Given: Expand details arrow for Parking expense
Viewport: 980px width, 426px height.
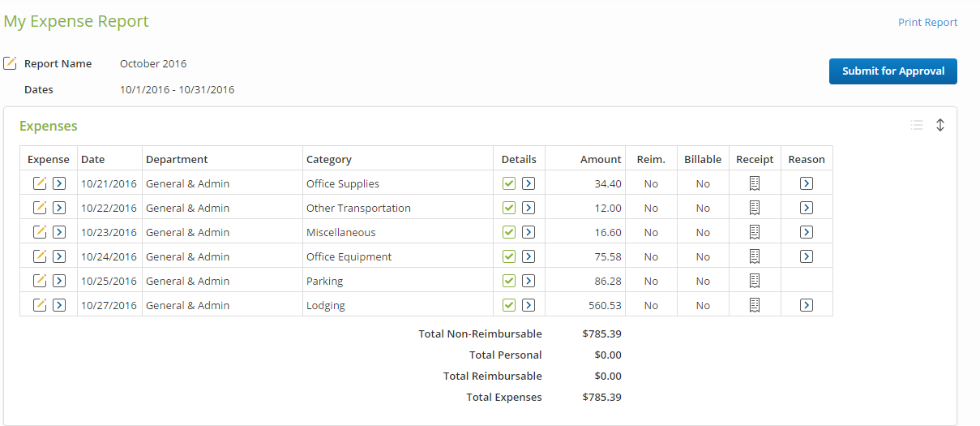Looking at the screenshot, I should (529, 281).
